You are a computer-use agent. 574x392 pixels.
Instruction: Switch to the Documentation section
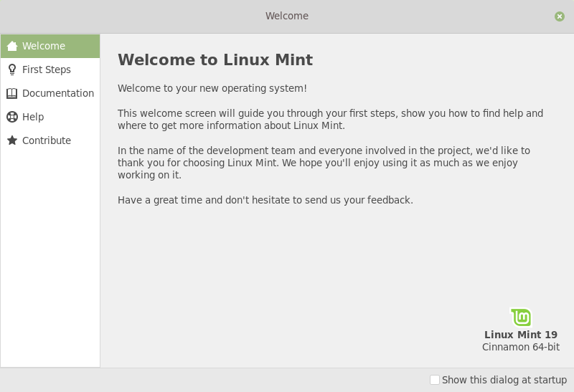(x=58, y=93)
